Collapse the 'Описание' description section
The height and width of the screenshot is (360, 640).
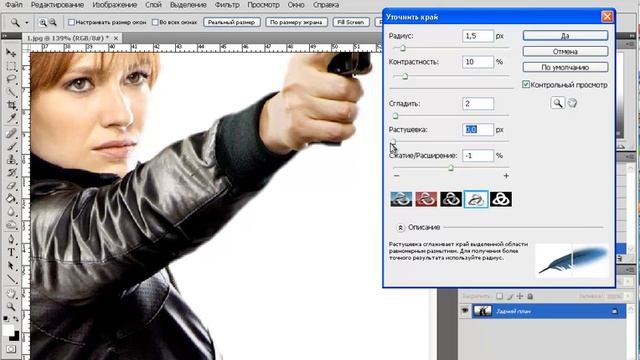(400, 227)
